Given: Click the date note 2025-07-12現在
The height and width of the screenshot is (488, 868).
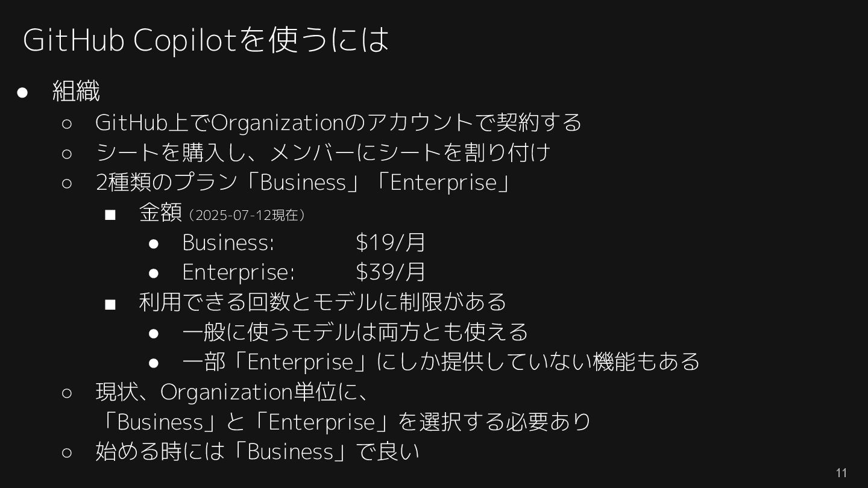Looking at the screenshot, I should pyautogui.click(x=247, y=215).
